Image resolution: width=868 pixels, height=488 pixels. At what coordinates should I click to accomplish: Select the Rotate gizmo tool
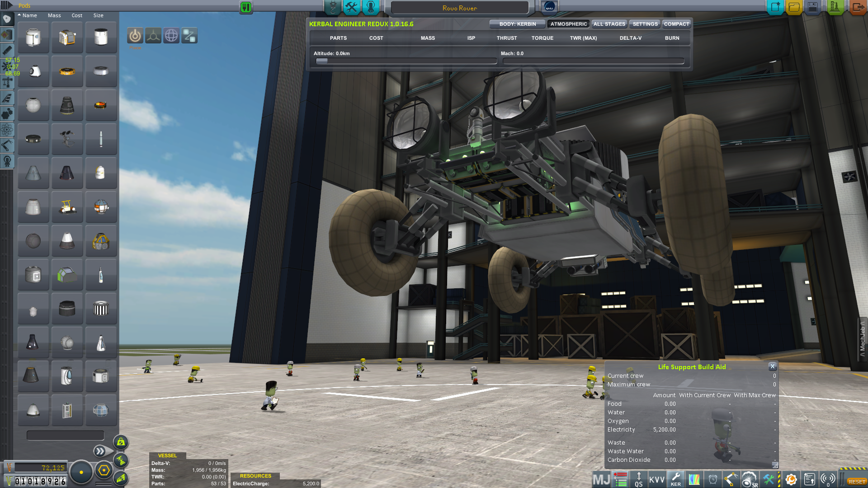[171, 36]
